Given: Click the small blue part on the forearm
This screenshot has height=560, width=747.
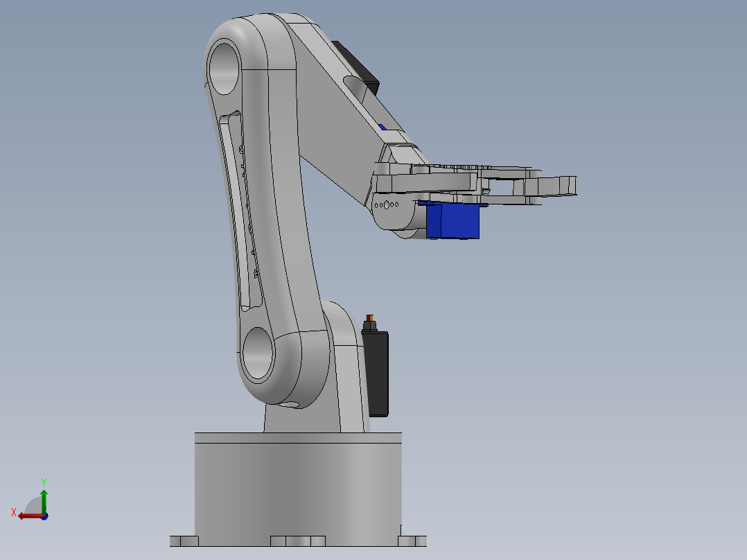Looking at the screenshot, I should coord(382,125).
